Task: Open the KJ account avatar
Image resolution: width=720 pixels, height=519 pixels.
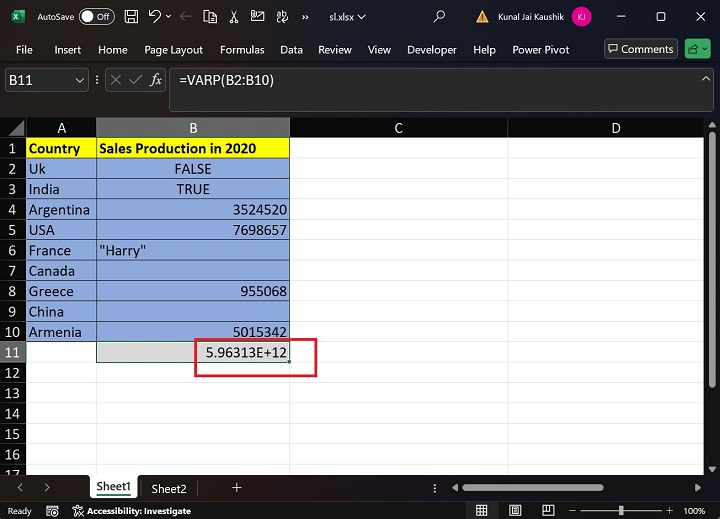Action: (581, 17)
